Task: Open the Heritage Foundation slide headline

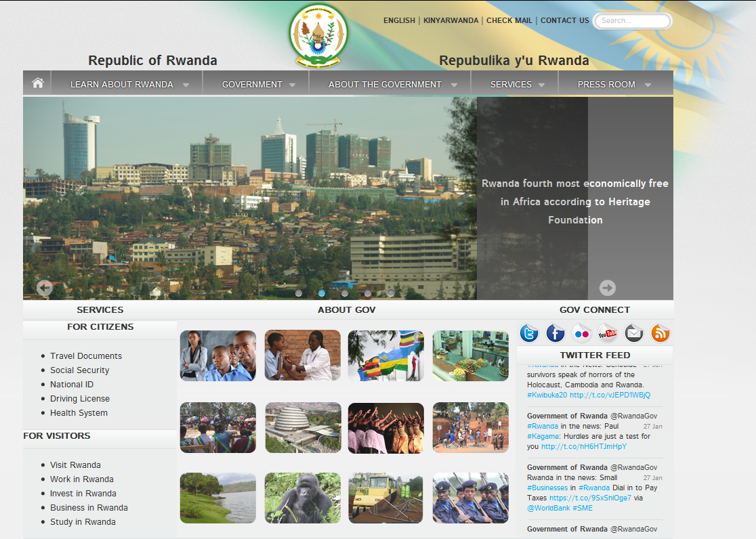Action: point(575,202)
